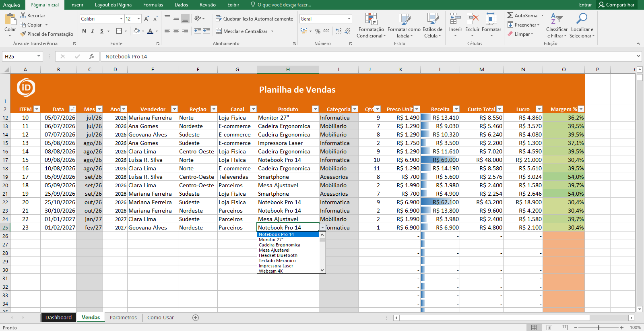Click the Copiar icon
The height and width of the screenshot is (331, 644).
23,25
